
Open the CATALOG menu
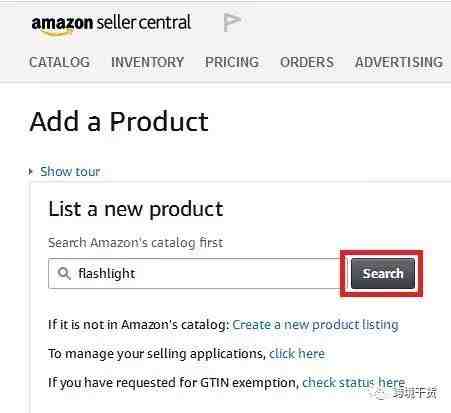coord(59,62)
